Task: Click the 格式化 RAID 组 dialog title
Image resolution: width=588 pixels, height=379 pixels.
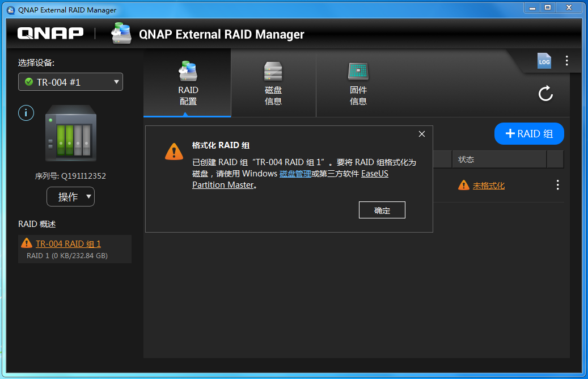Action: [x=221, y=145]
